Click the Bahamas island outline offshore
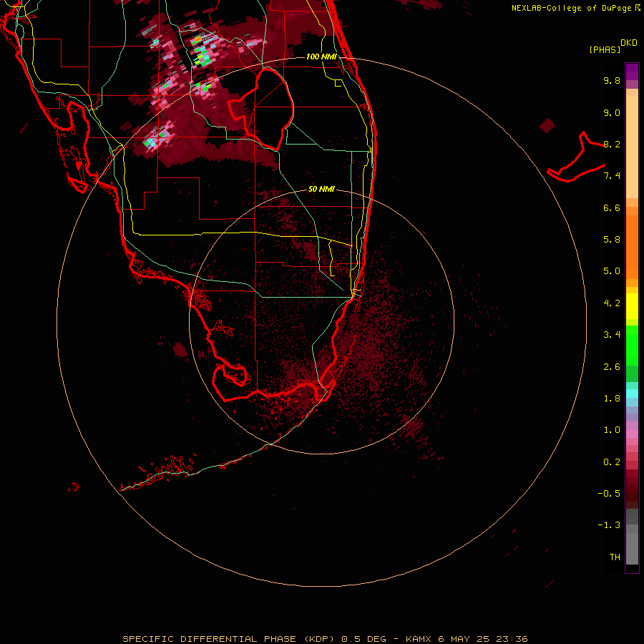644x644 pixels. coord(577,157)
